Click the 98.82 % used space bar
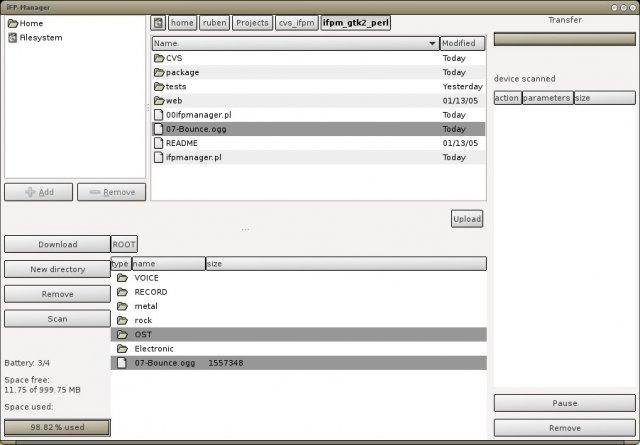 coord(58,427)
